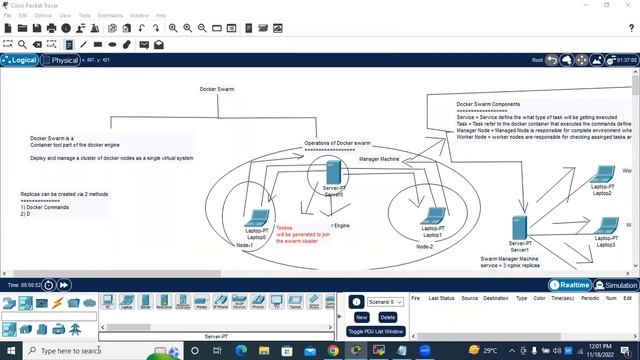Create a new file from toolbar
640x360 pixels.
point(8,28)
